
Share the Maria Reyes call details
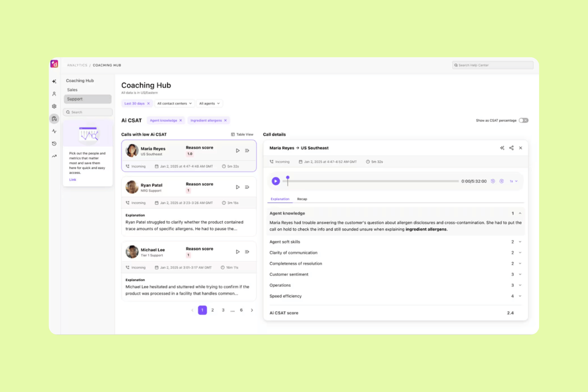pyautogui.click(x=512, y=148)
